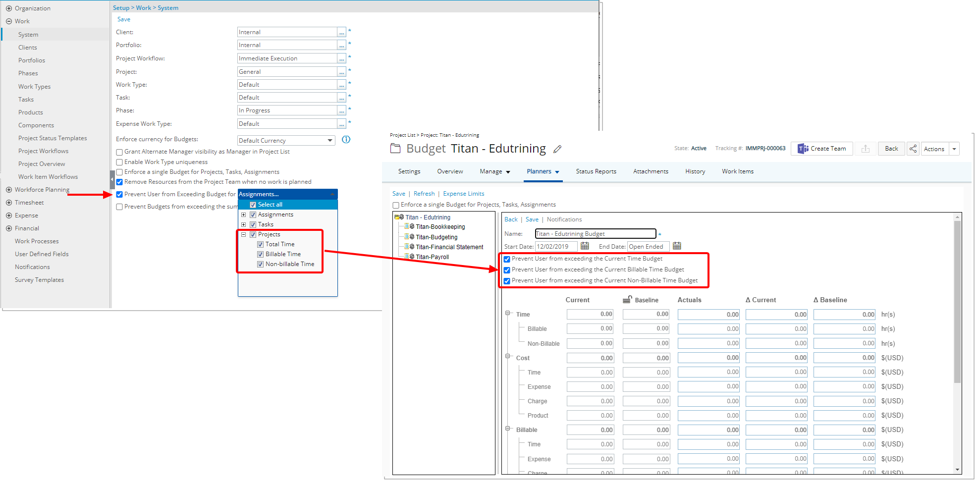Click the Time Current value field
Viewport: 980px width, 485px height.
pyautogui.click(x=590, y=314)
